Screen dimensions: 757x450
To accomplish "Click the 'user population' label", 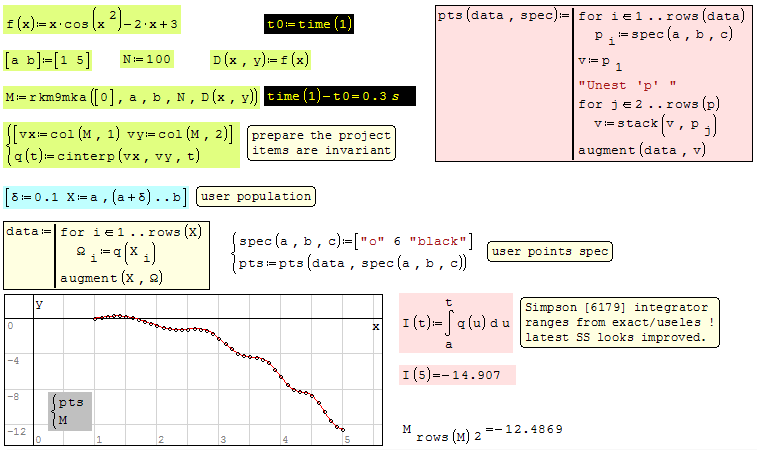I will [256, 196].
